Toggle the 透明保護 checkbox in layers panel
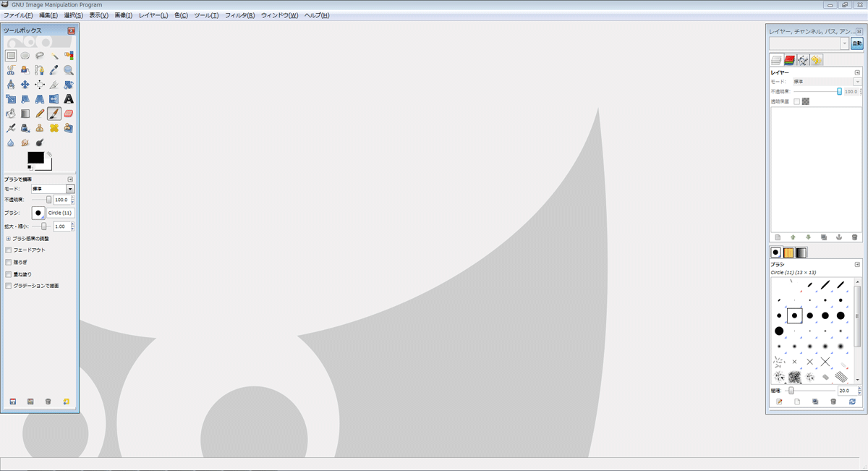868x471 pixels. [797, 101]
